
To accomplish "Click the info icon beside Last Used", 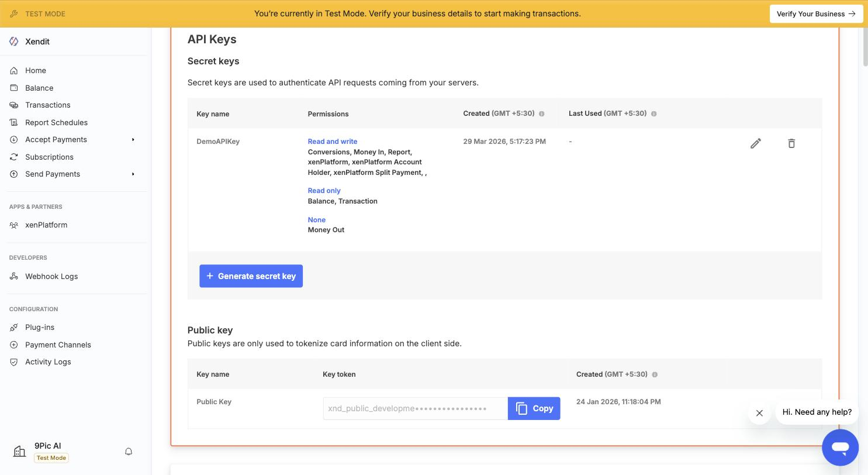I will point(653,113).
